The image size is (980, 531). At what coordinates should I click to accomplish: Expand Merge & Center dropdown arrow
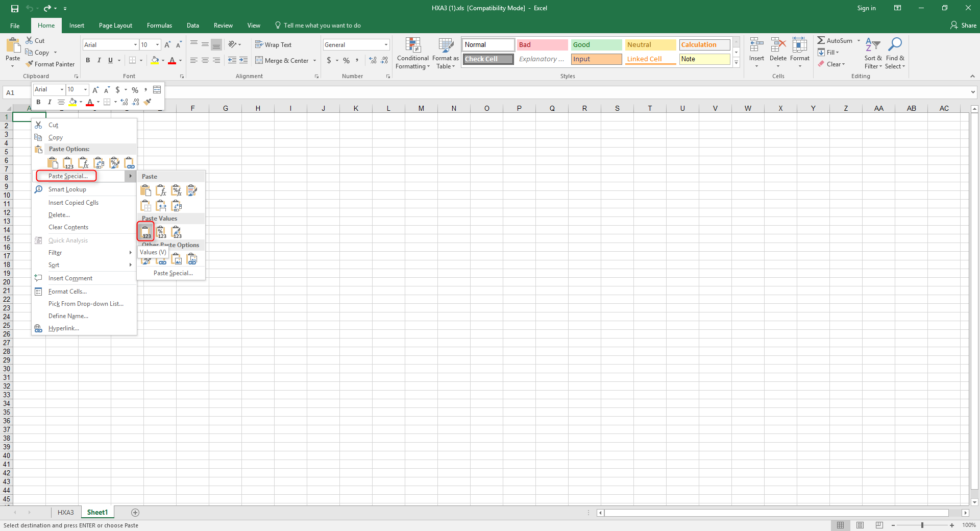pos(314,60)
